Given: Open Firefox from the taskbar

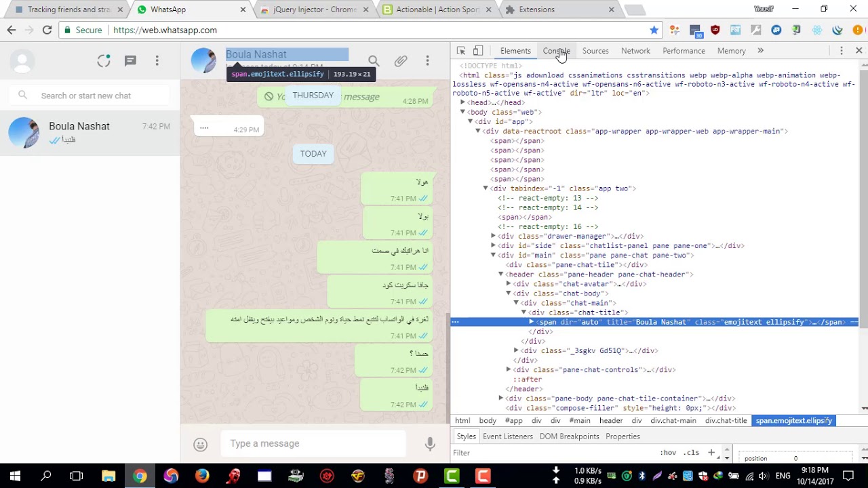Looking at the screenshot, I should coord(202,476).
